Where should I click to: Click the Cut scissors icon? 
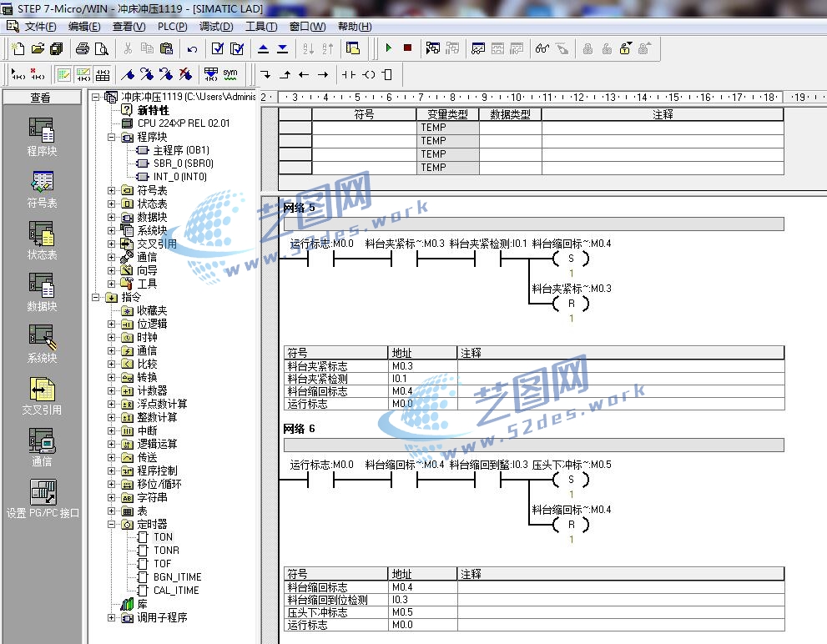point(128,48)
